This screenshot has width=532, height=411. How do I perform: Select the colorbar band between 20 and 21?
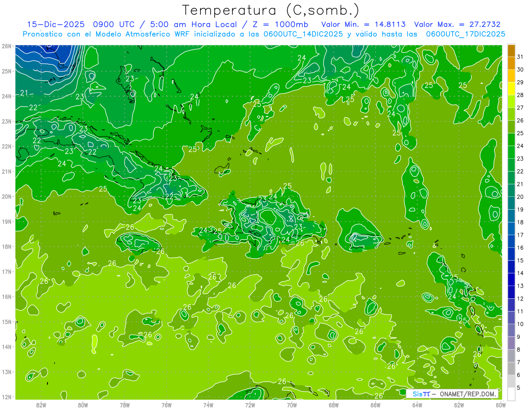click(x=511, y=190)
